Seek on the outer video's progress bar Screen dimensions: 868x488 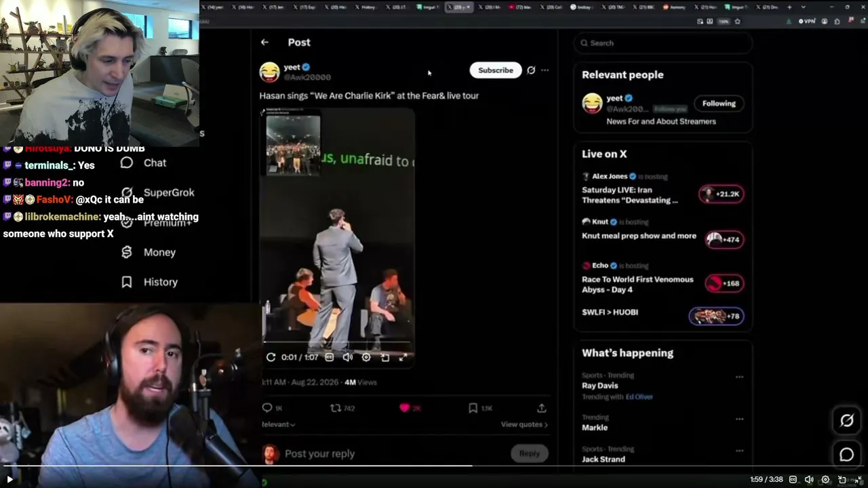[x=434, y=466]
